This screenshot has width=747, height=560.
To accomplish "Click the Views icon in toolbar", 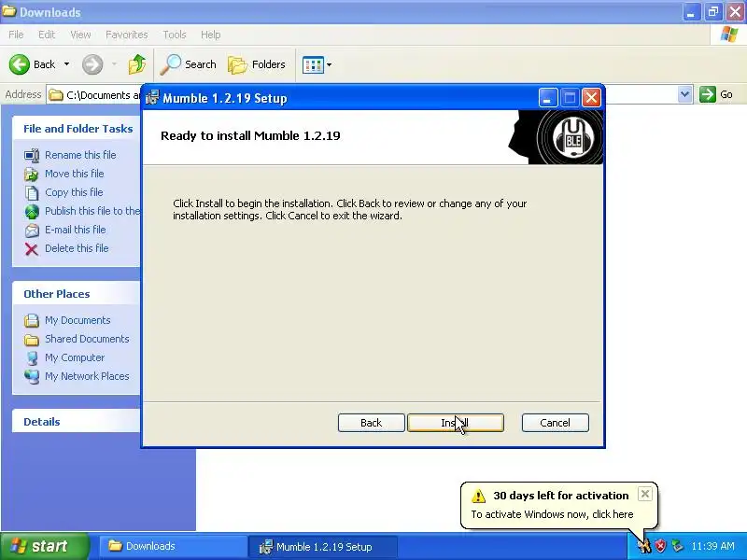I will [313, 64].
